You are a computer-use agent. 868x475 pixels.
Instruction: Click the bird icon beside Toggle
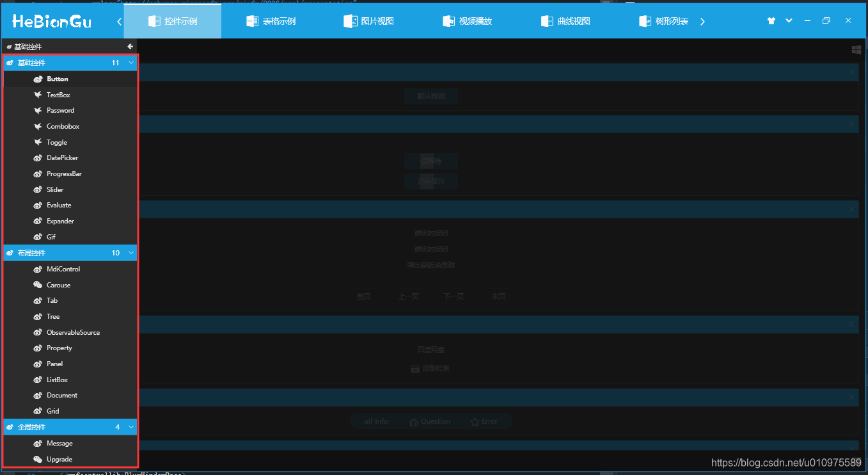point(38,142)
